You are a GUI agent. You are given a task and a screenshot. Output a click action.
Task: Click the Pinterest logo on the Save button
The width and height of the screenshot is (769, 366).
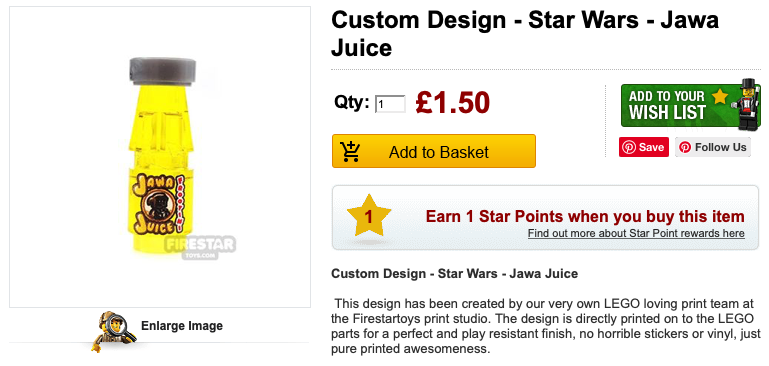point(629,147)
